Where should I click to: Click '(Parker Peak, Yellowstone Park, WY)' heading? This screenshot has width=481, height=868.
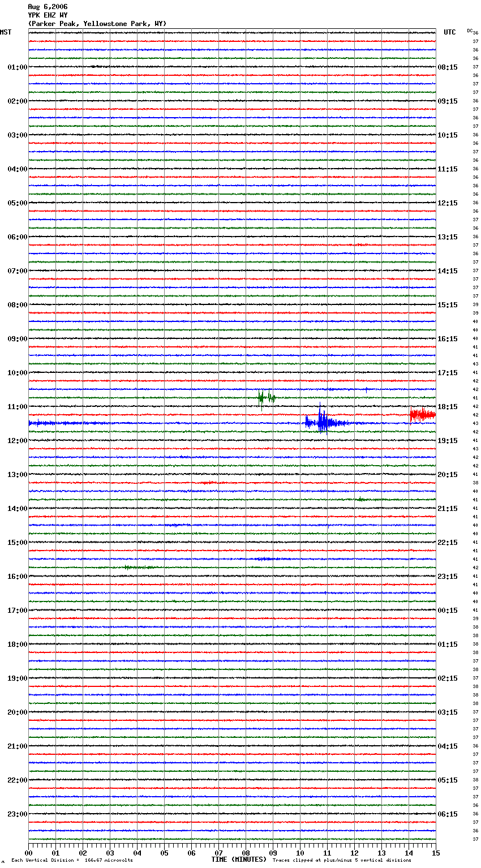click(x=97, y=24)
